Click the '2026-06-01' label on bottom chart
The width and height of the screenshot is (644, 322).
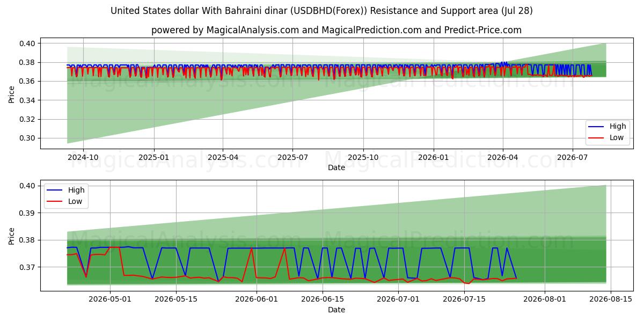pyautogui.click(x=256, y=300)
